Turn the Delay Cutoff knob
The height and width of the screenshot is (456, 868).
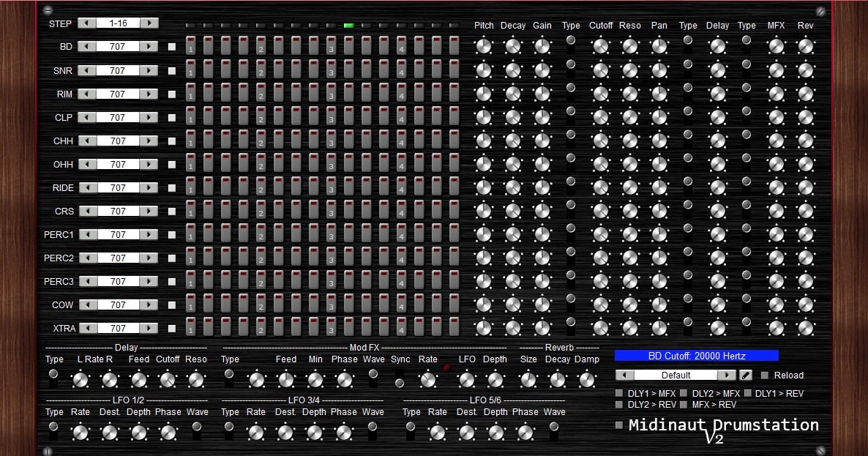pos(168,379)
